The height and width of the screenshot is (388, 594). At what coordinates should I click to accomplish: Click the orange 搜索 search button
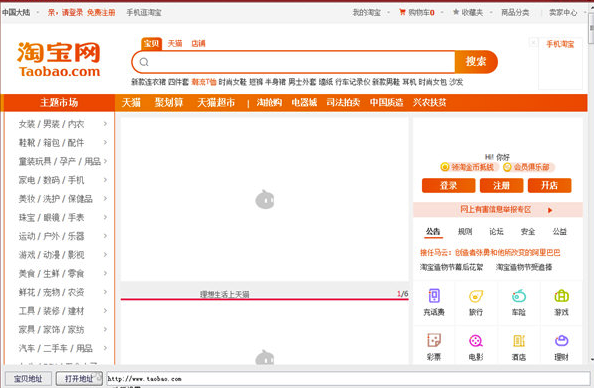[x=476, y=62]
